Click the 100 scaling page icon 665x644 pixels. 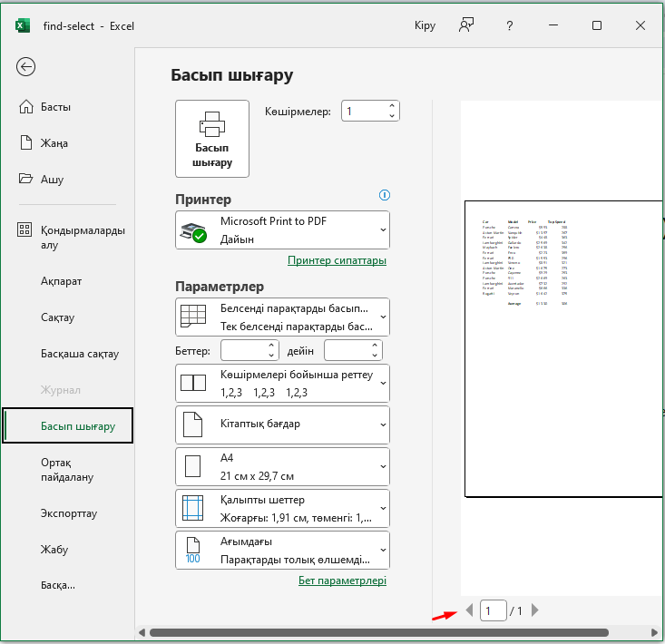(x=193, y=551)
